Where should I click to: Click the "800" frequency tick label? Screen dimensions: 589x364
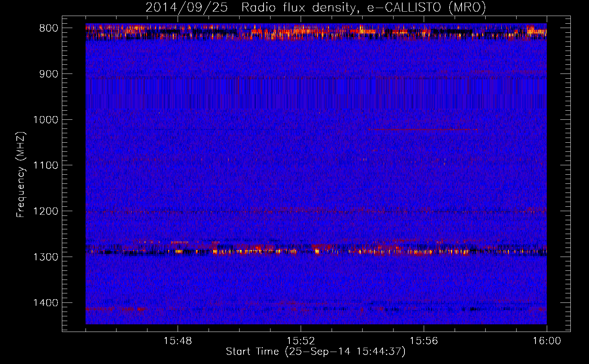coord(48,28)
